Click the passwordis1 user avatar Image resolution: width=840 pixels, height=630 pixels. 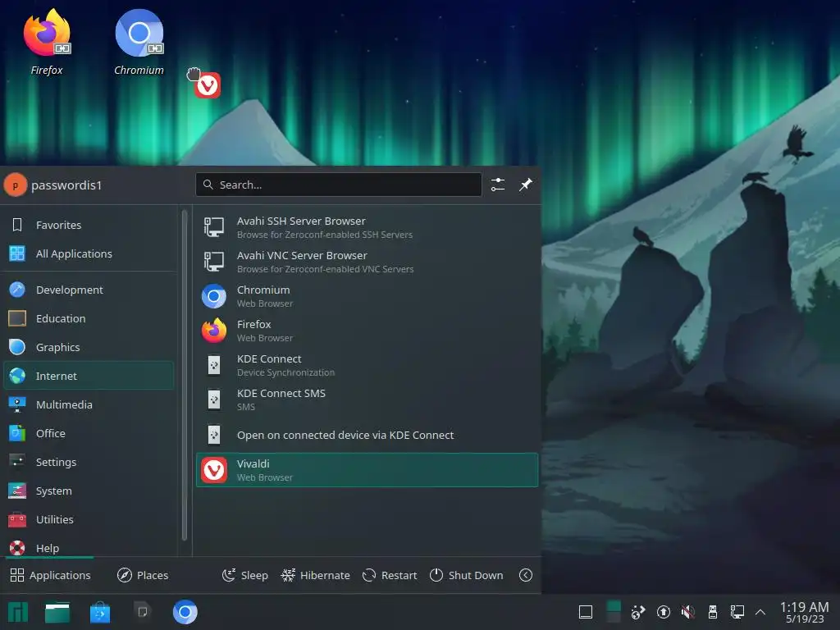coord(16,185)
